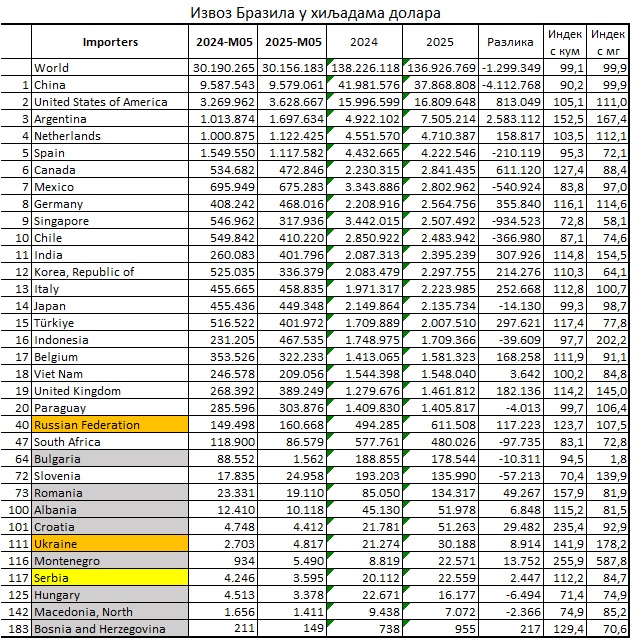Image resolution: width=630 pixels, height=638 pixels.
Task: Select the orange 'Russian Federation' cell
Action: point(110,425)
